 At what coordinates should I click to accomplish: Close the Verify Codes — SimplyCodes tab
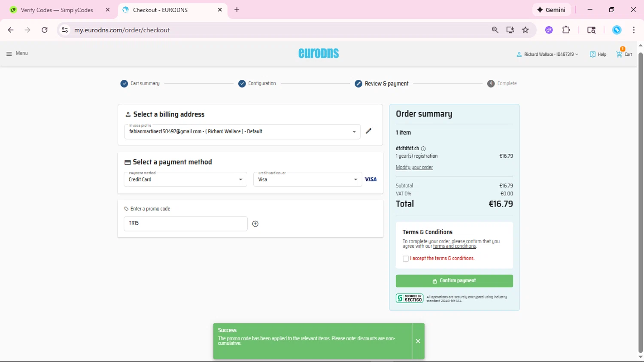pyautogui.click(x=108, y=9)
